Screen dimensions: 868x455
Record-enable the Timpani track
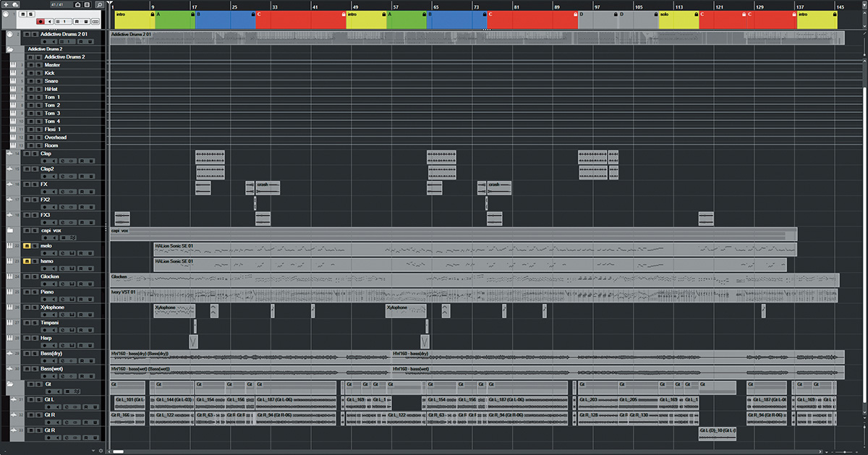(x=45, y=330)
